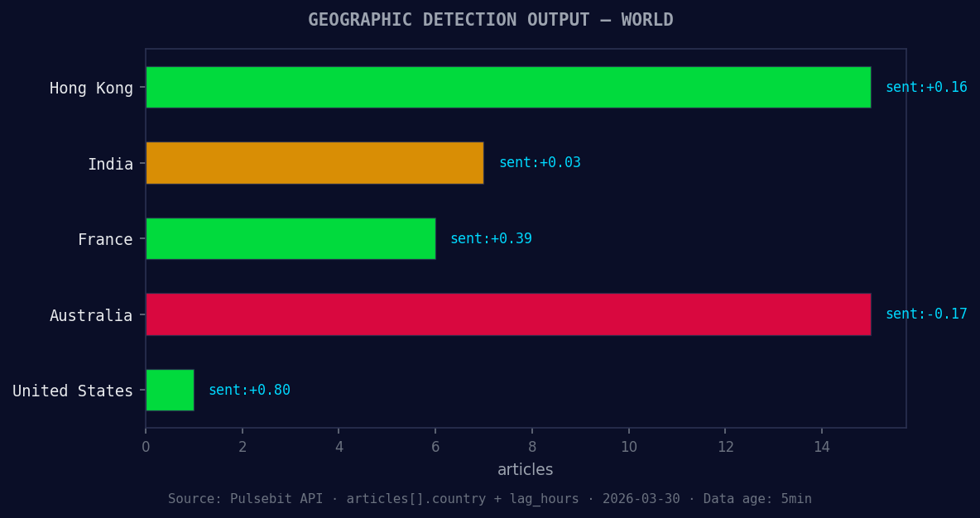The image size is (980, 518).
Task: Click the United States bar
Action: [x=169, y=390]
